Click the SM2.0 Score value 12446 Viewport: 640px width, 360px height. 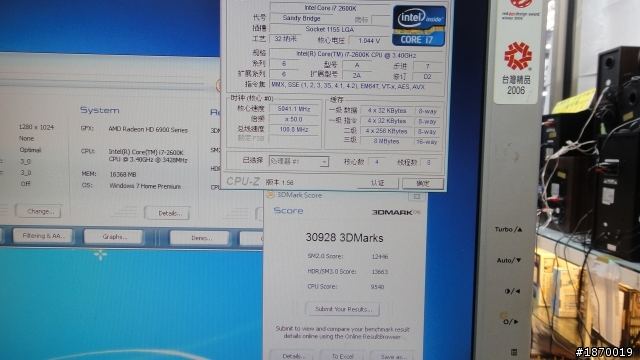380,256
